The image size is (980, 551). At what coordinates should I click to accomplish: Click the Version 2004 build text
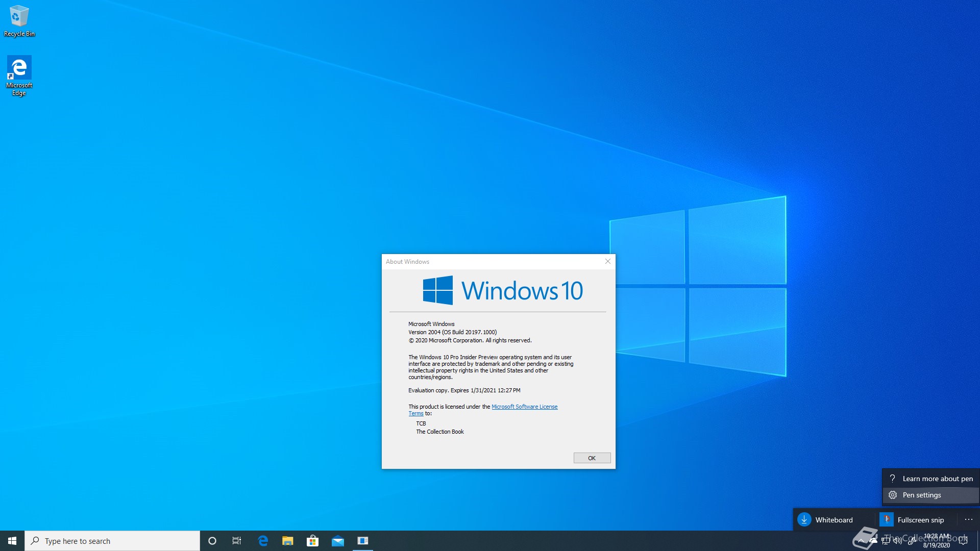click(452, 332)
